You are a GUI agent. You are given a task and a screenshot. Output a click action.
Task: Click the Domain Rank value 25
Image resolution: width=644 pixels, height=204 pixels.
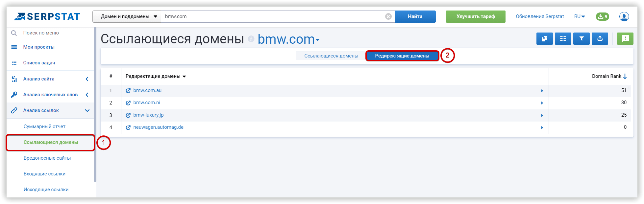[624, 115]
